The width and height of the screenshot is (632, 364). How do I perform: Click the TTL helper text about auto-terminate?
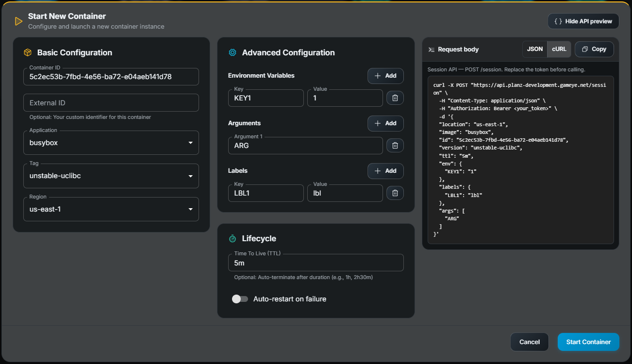303,278
